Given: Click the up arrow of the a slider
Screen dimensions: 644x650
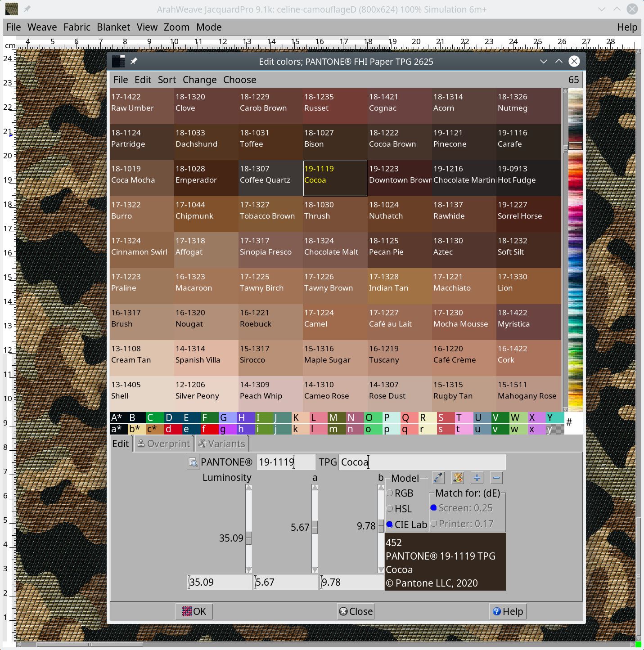Looking at the screenshot, I should point(315,488).
